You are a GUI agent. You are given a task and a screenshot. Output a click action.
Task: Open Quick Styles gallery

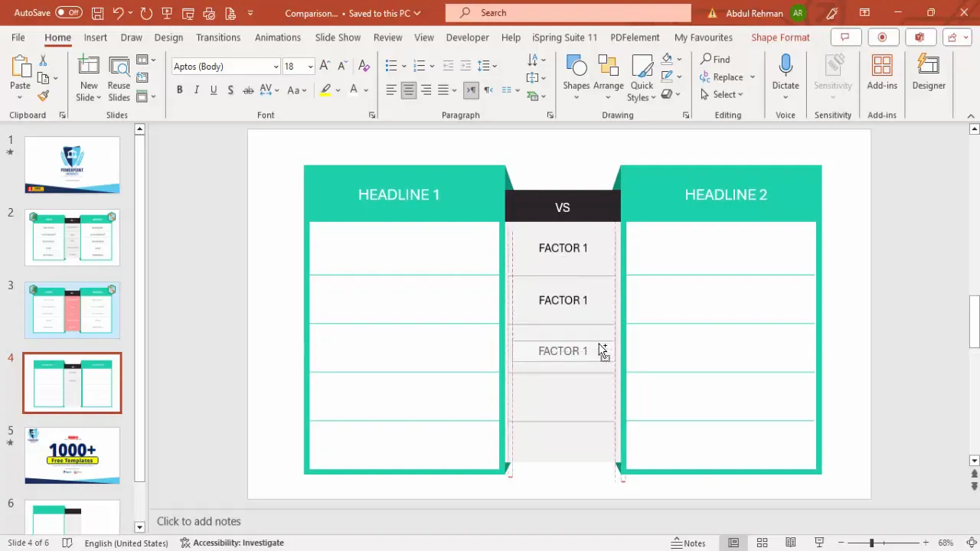[x=642, y=76]
